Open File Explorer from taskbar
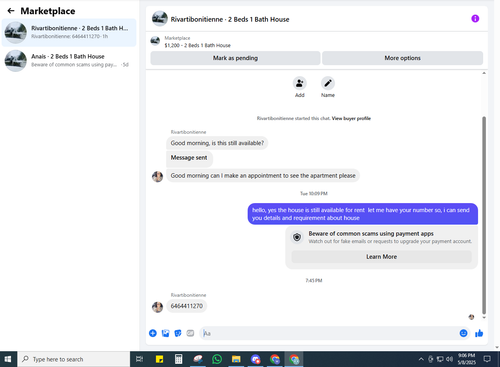This screenshot has width=500, height=367. point(236,359)
